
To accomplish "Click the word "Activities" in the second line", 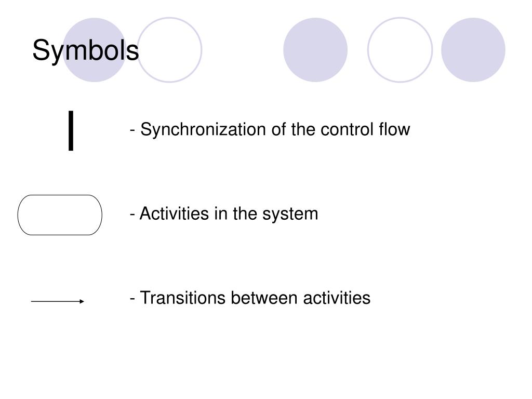I will click(174, 214).
